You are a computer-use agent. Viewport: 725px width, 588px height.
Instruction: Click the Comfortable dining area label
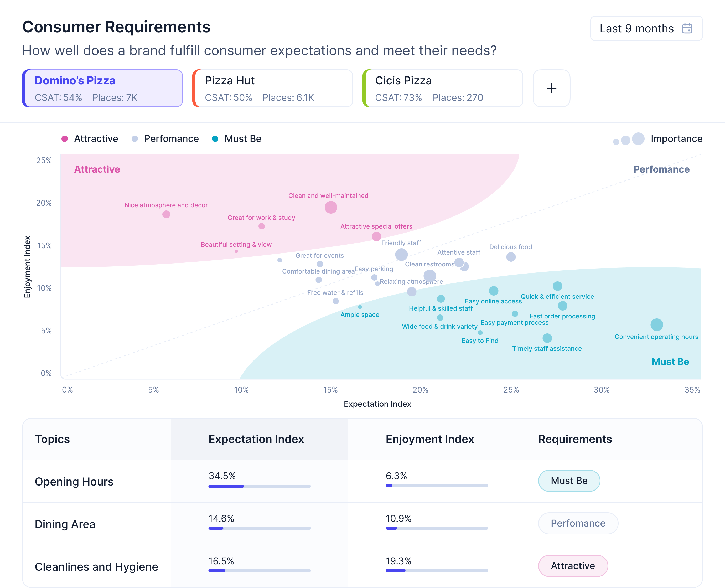[318, 271]
